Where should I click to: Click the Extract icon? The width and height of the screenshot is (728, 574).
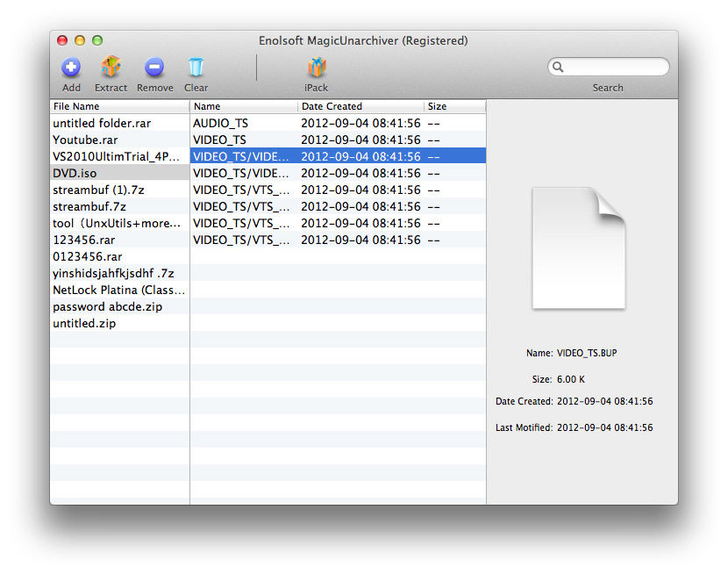click(111, 67)
